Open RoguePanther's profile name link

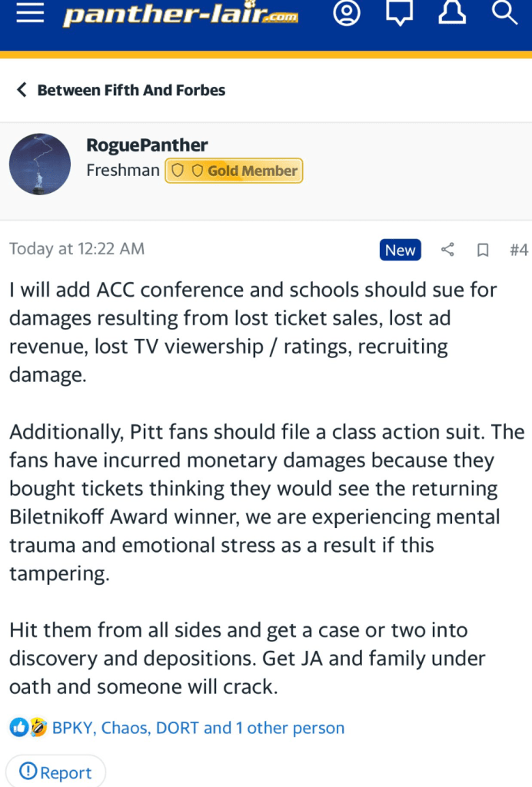[x=147, y=144]
